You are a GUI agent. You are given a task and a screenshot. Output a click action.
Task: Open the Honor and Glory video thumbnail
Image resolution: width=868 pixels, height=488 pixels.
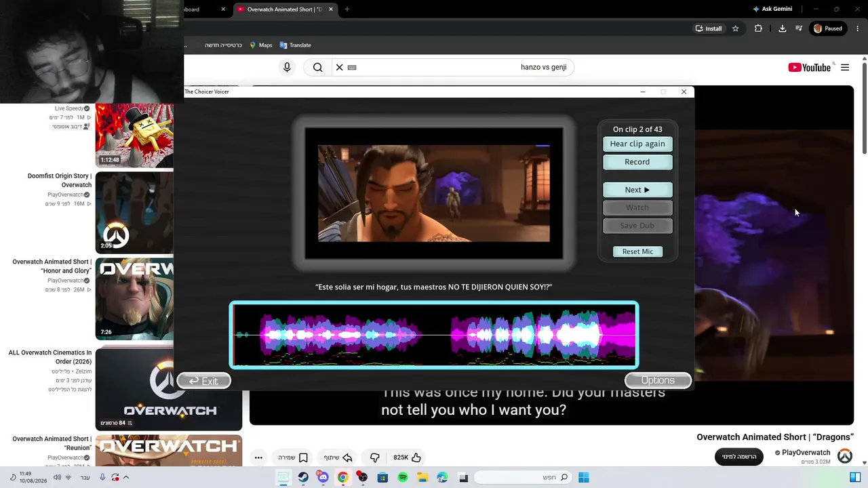134,299
